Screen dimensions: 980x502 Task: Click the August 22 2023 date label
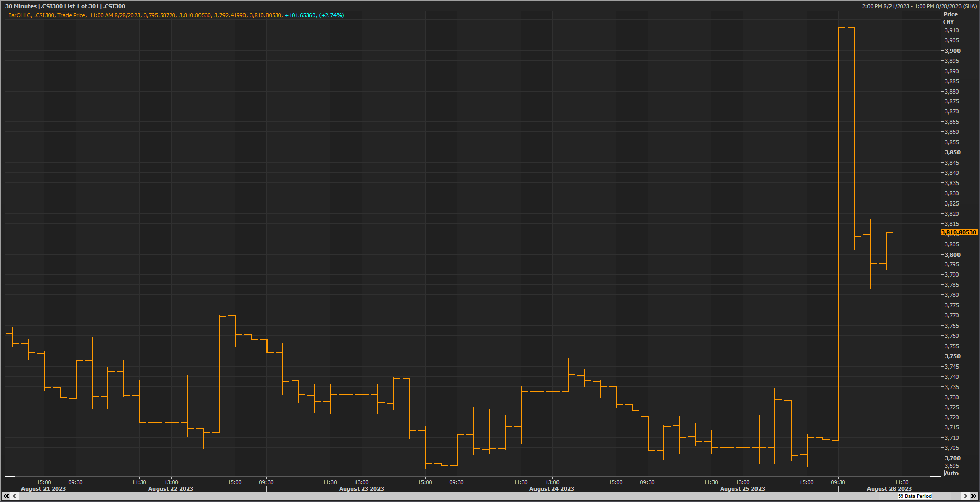tap(171, 489)
